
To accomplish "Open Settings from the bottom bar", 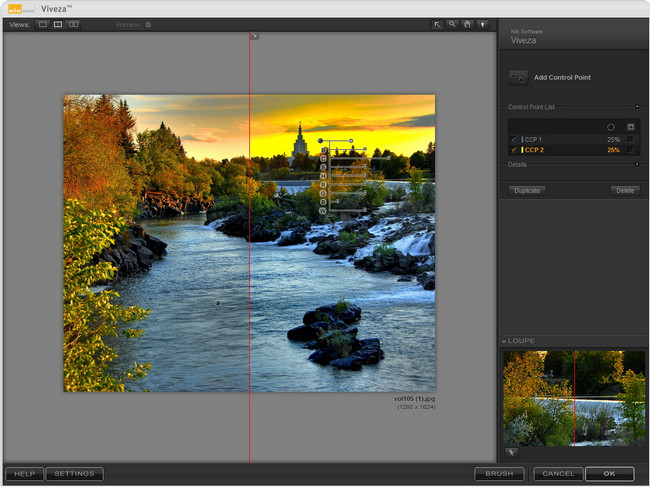I will click(74, 474).
